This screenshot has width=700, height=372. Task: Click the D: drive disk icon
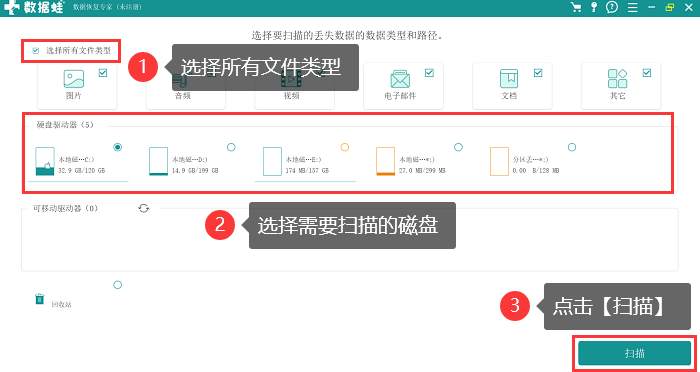tap(158, 161)
